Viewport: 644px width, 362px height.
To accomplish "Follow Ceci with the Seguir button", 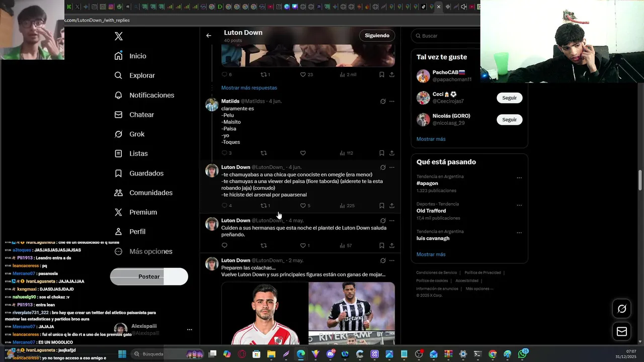I will point(509,98).
